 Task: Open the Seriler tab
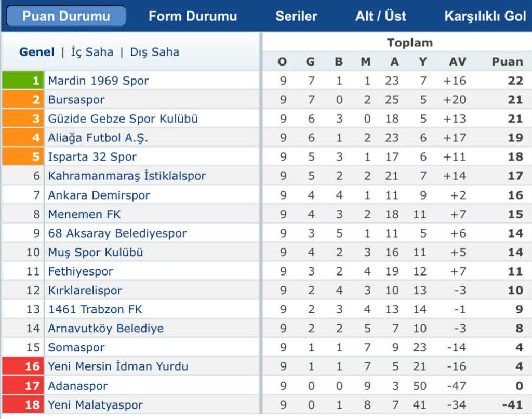(296, 16)
